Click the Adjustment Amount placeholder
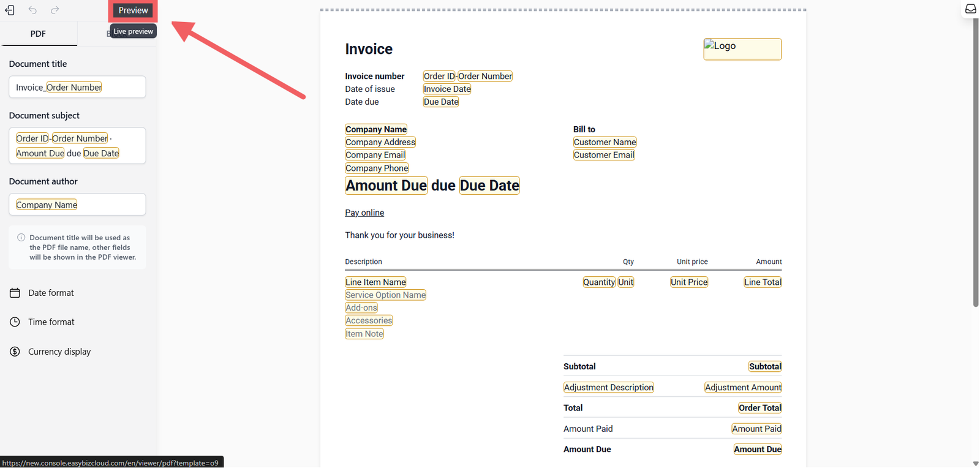Viewport: 980px width, 468px height. pyautogui.click(x=743, y=387)
